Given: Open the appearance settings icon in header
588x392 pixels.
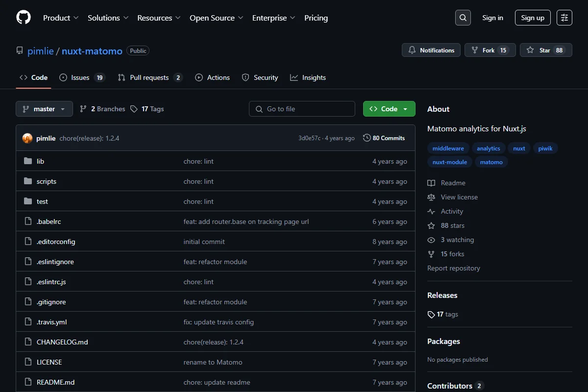Looking at the screenshot, I should (564, 18).
